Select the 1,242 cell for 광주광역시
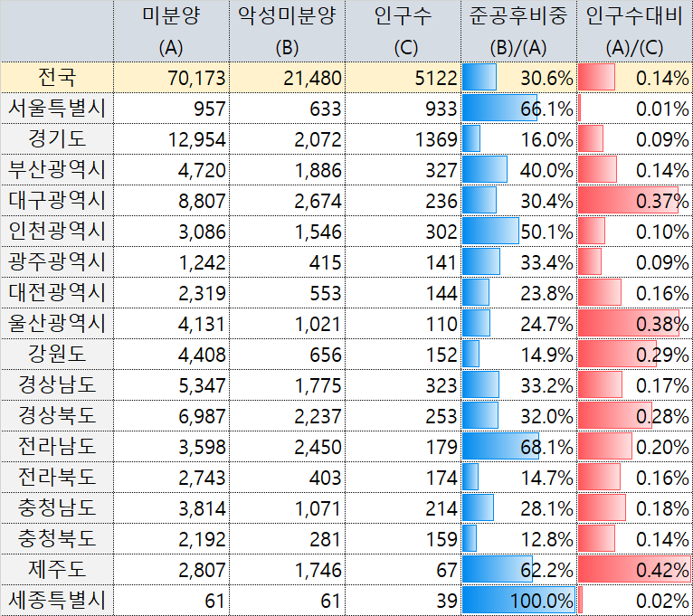 click(x=172, y=261)
